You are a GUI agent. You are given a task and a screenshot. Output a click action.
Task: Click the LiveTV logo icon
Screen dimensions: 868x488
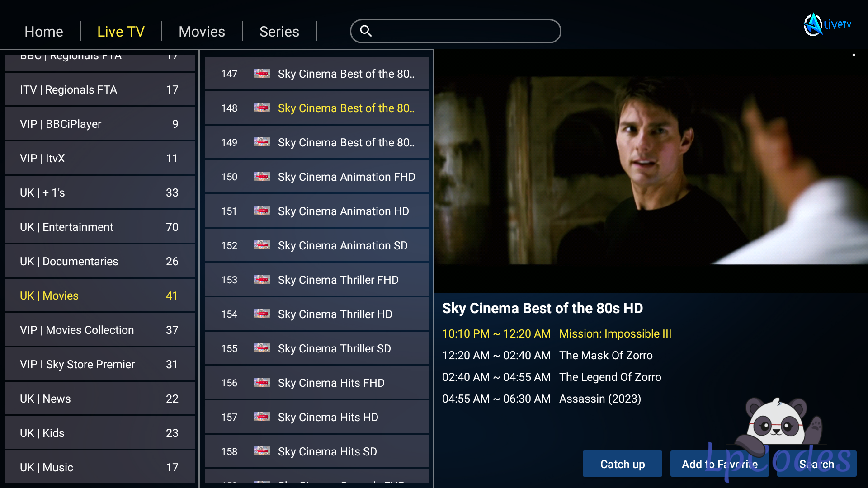coord(813,25)
